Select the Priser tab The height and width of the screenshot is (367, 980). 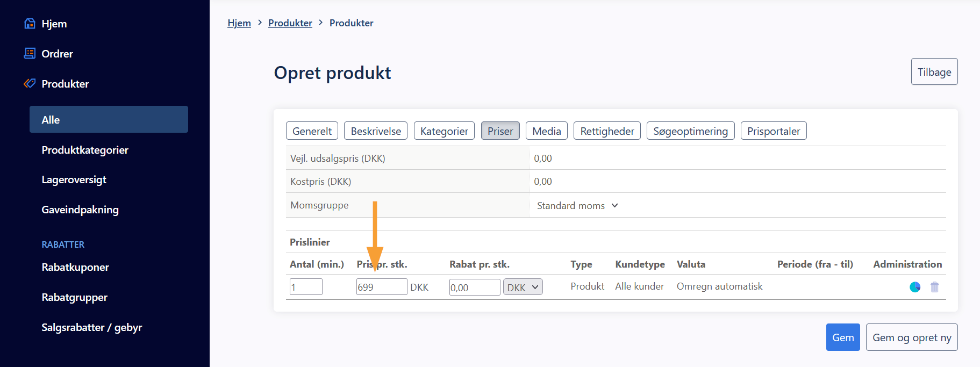pos(500,131)
